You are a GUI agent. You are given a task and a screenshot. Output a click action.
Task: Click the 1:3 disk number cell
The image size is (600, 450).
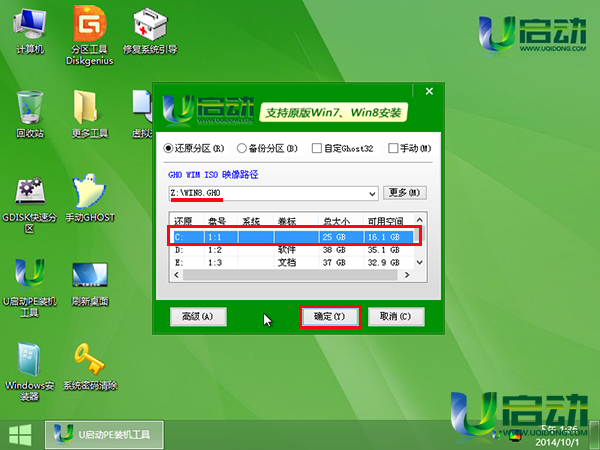point(215,262)
